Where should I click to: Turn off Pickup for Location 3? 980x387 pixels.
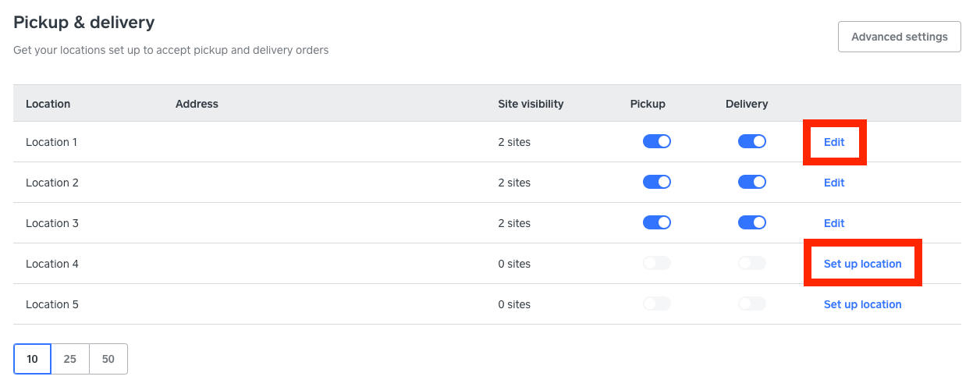click(657, 223)
